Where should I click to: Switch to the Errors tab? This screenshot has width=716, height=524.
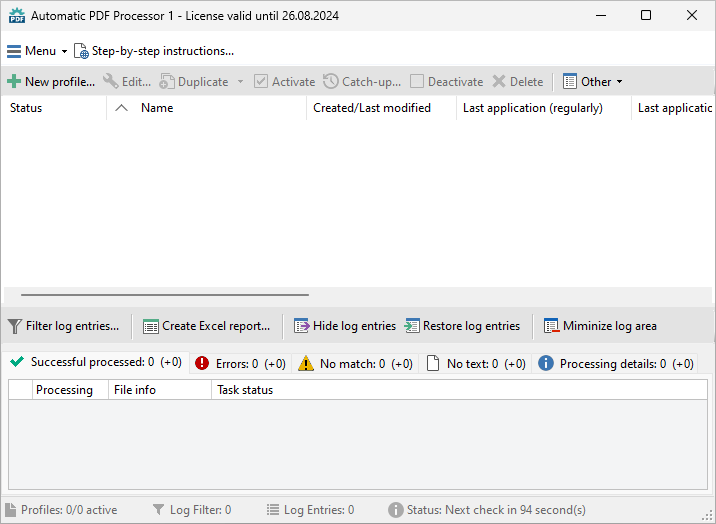click(x=240, y=364)
